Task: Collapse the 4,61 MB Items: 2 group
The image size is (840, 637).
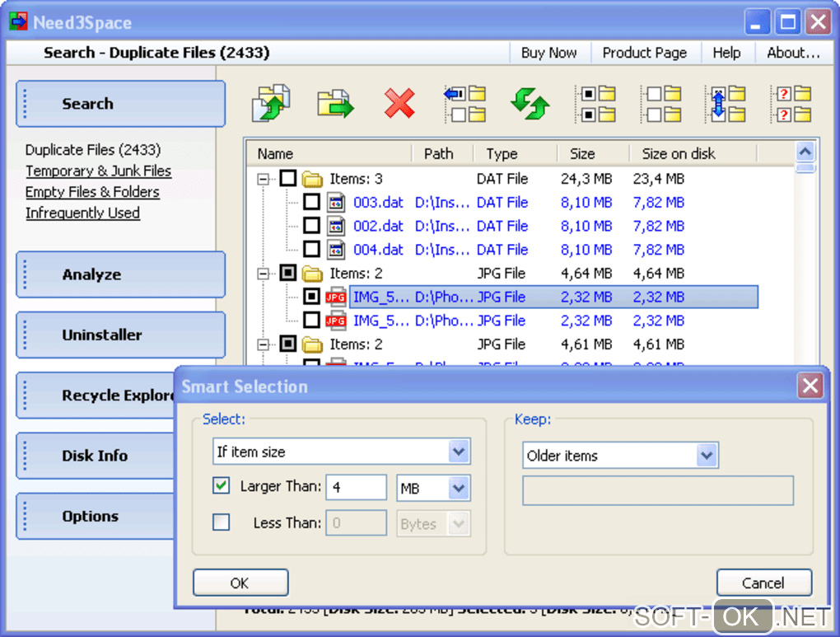Action: [263, 344]
